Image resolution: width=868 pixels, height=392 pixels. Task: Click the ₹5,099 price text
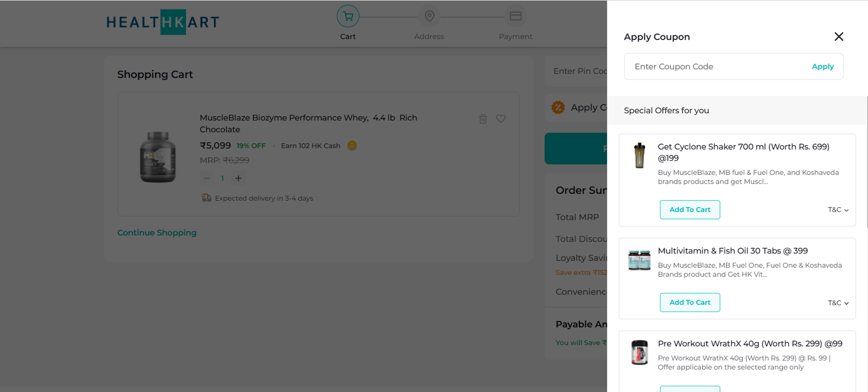215,145
